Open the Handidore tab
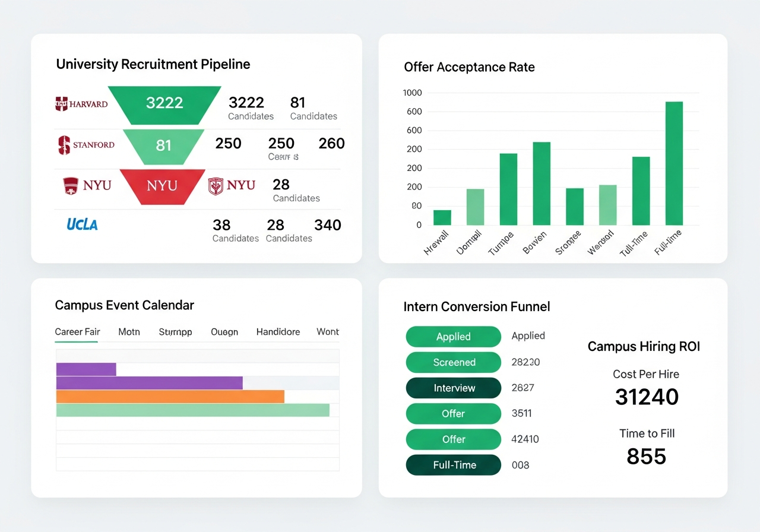The width and height of the screenshot is (760, 532). tap(278, 332)
